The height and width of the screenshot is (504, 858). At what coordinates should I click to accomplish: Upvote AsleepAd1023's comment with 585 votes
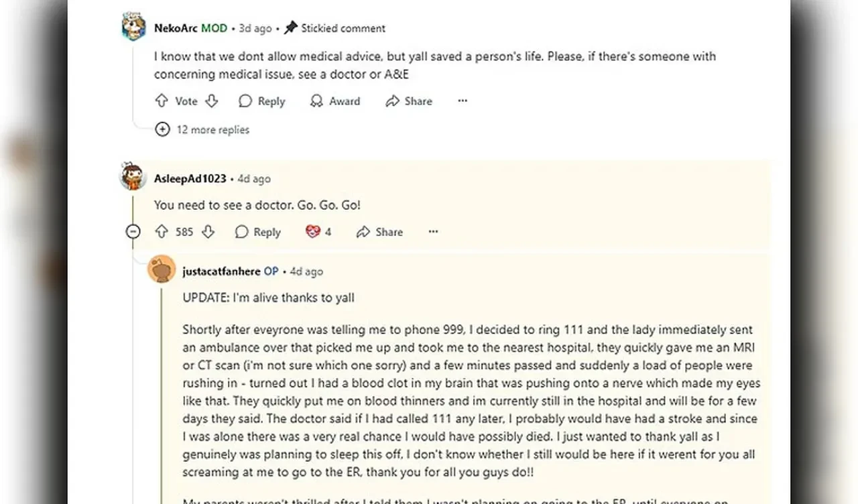(x=162, y=232)
